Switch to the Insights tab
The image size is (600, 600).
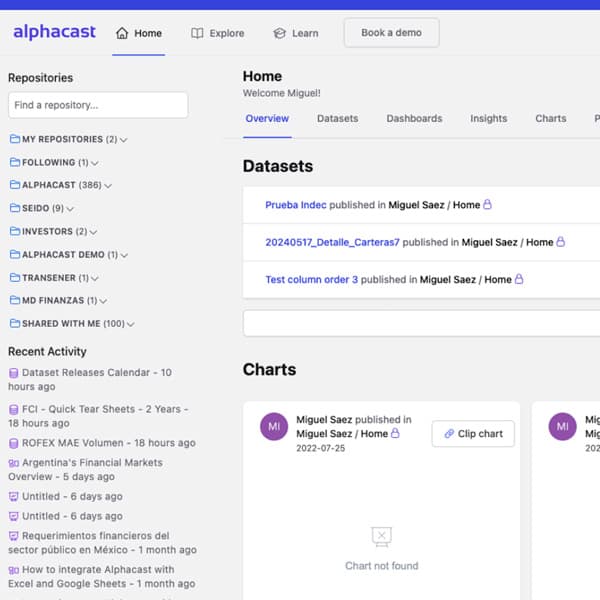489,119
